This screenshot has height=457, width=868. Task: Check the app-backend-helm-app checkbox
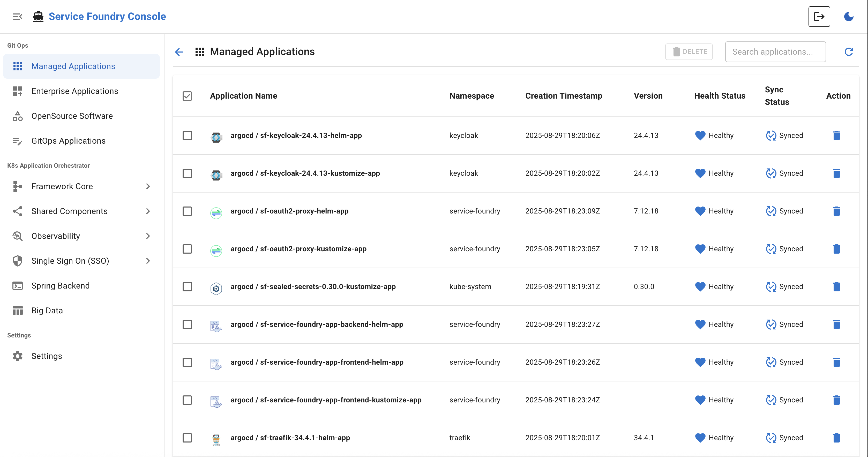click(187, 324)
